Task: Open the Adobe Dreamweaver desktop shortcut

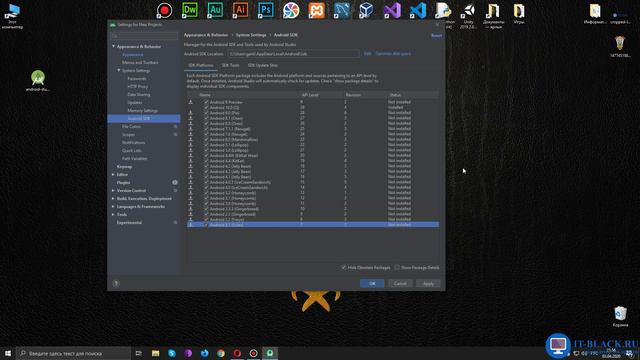Action: (x=190, y=10)
